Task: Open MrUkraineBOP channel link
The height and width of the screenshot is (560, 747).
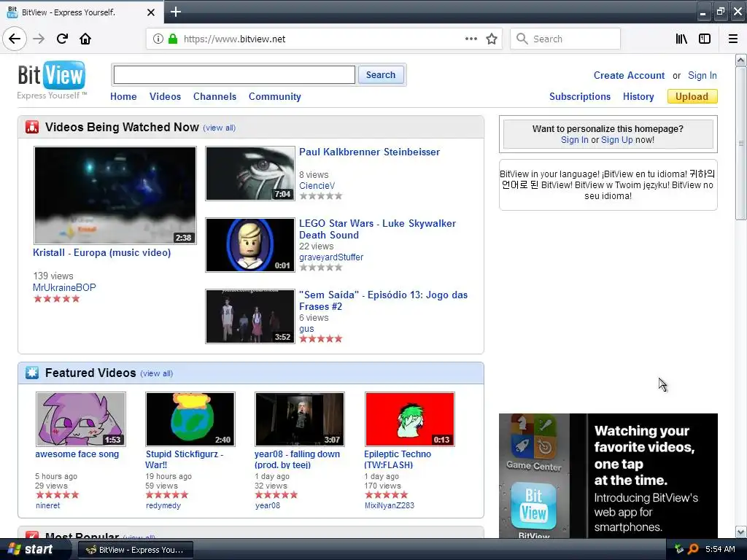Action: tap(64, 287)
